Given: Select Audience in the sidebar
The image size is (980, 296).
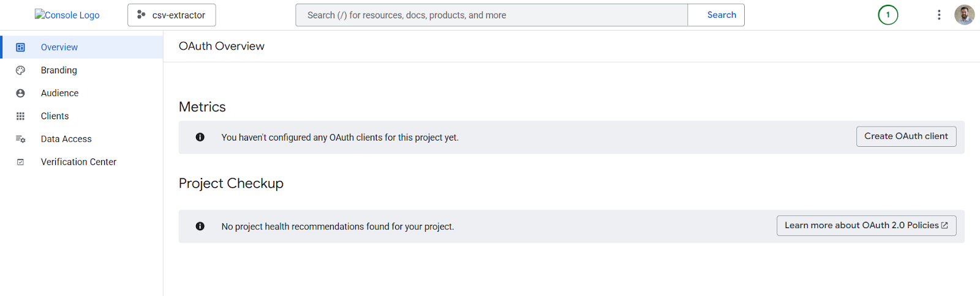Looking at the screenshot, I should click(x=59, y=93).
